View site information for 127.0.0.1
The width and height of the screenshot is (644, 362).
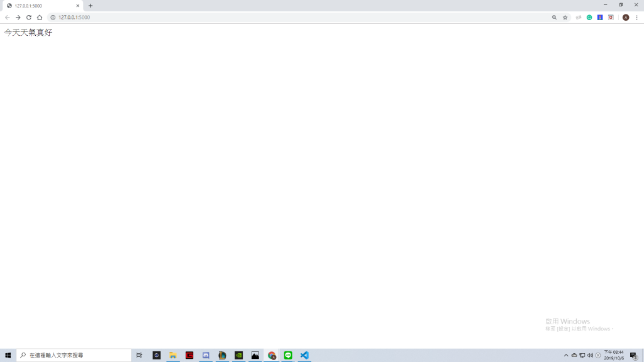(x=53, y=17)
